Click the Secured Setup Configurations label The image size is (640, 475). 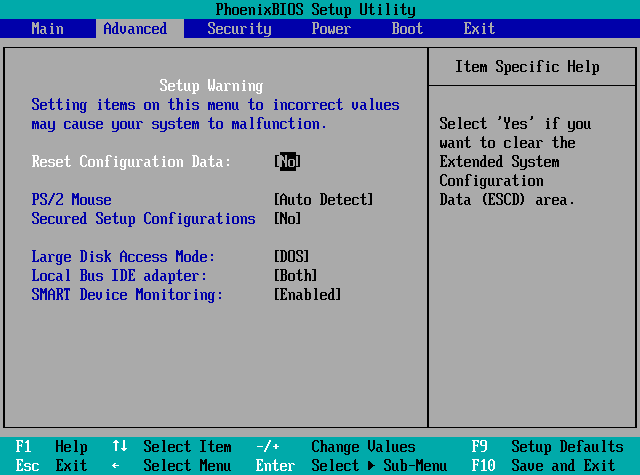143,219
